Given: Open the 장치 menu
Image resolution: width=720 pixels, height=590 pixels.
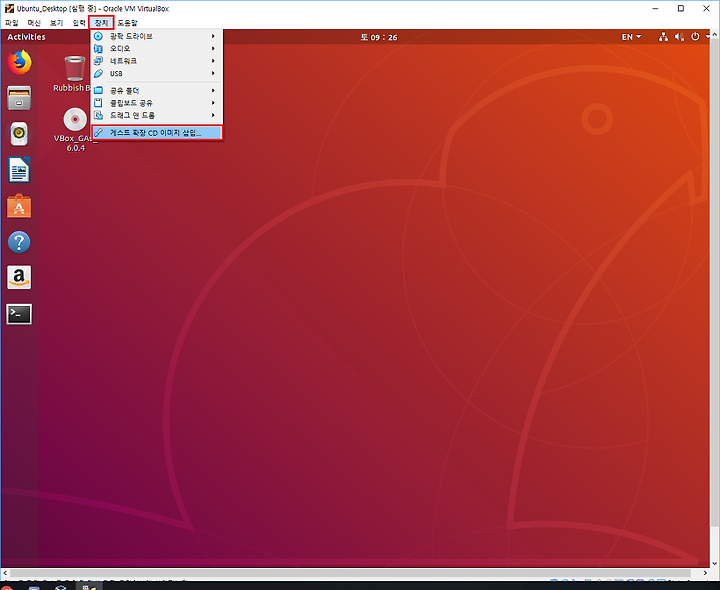Looking at the screenshot, I should (x=101, y=22).
